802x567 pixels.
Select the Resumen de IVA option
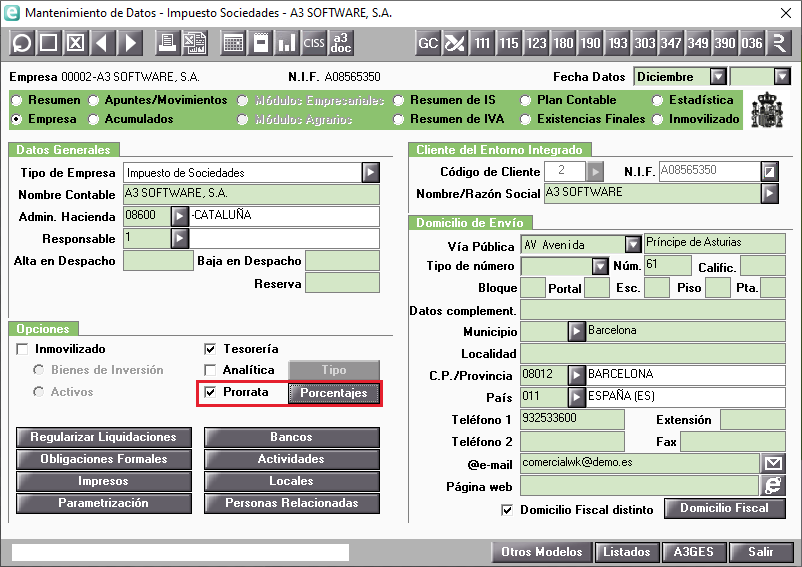(399, 120)
